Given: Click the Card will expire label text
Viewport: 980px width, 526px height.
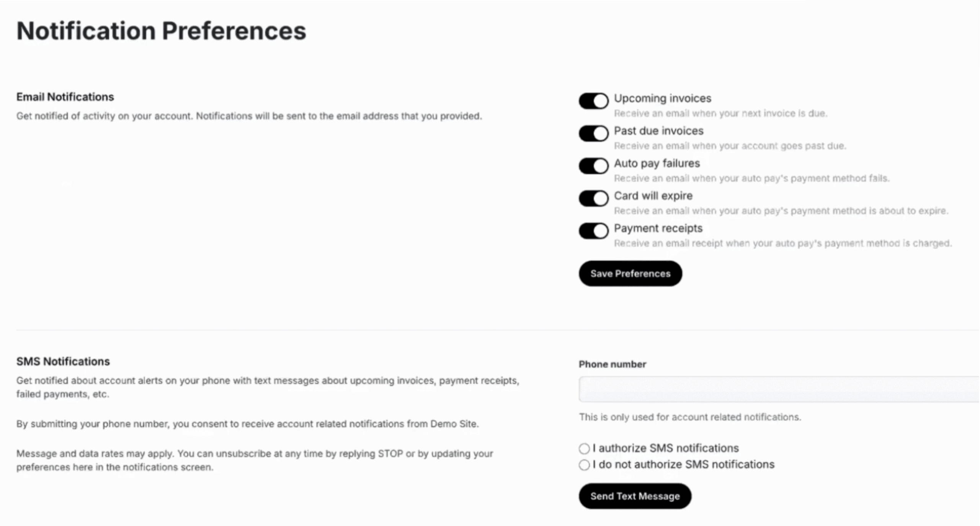Looking at the screenshot, I should 653,196.
